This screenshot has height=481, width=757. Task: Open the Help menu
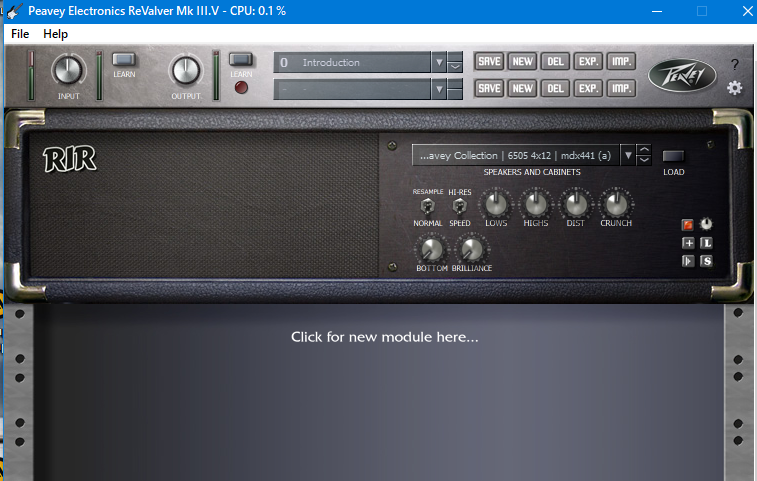(x=56, y=34)
